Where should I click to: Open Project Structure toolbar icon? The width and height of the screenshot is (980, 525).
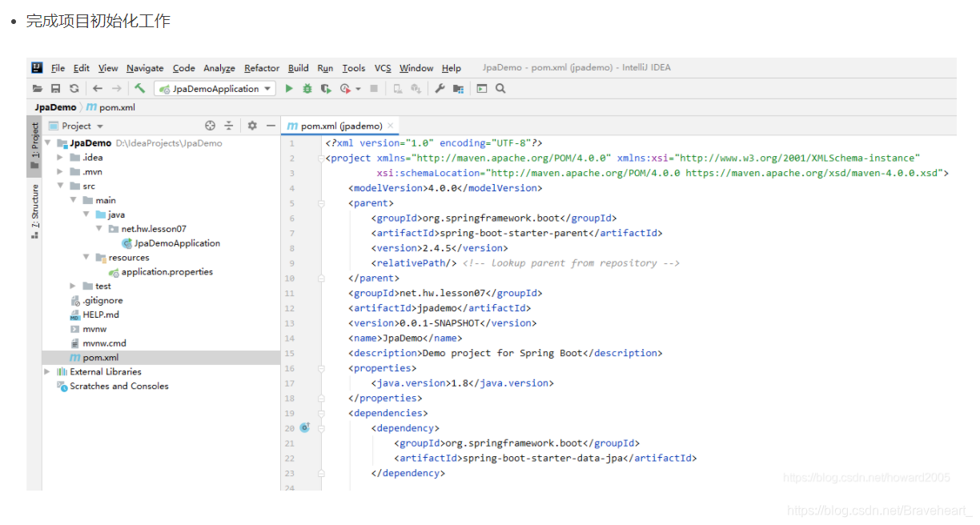(x=458, y=89)
